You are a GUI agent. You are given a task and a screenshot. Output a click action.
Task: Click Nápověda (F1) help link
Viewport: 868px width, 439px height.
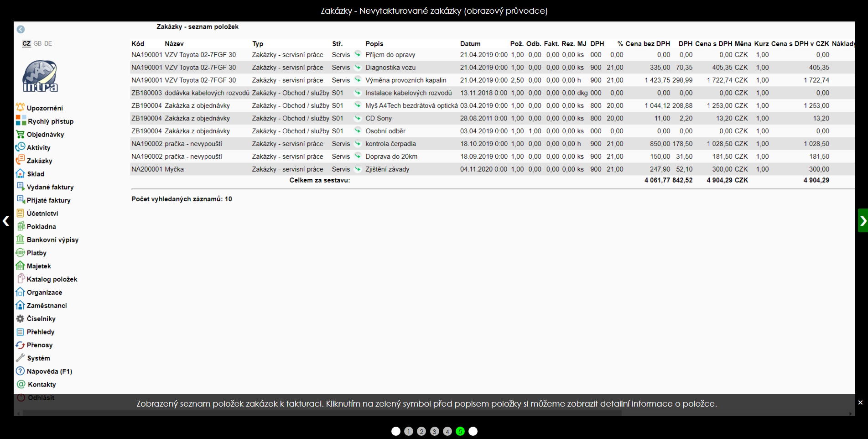[x=49, y=371]
